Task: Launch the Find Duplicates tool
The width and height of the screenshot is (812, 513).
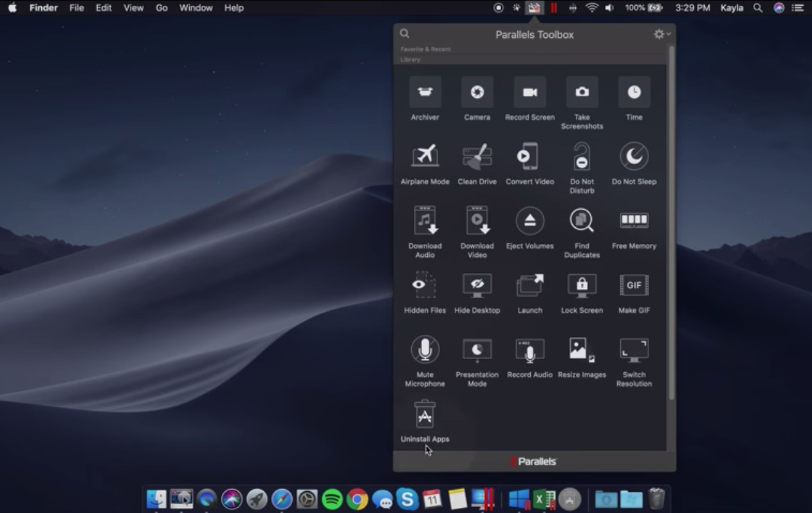Action: click(582, 221)
